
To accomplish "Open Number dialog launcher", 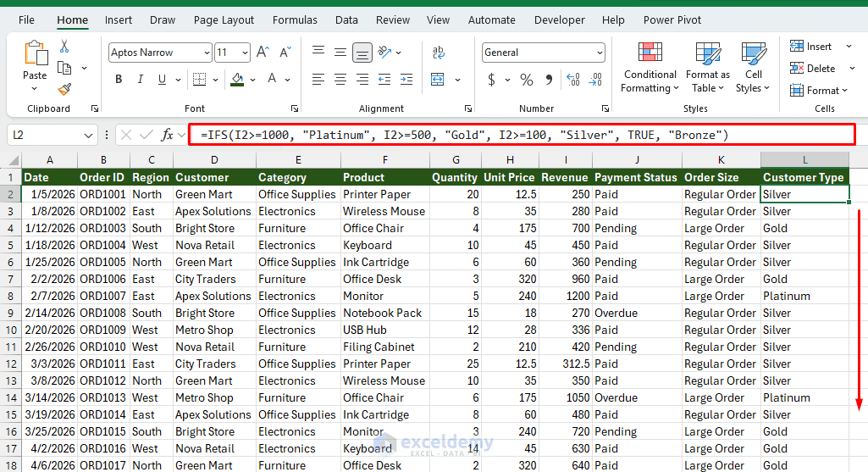I will coord(605,108).
